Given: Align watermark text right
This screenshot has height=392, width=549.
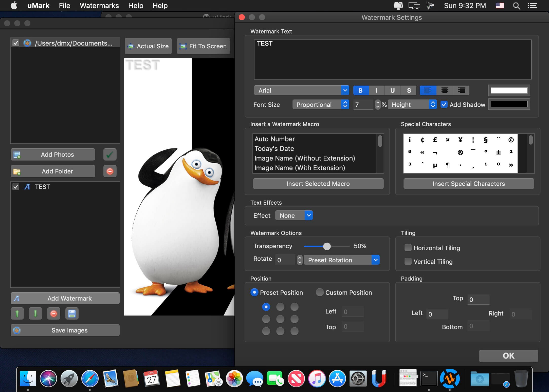Looking at the screenshot, I should pyautogui.click(x=461, y=90).
